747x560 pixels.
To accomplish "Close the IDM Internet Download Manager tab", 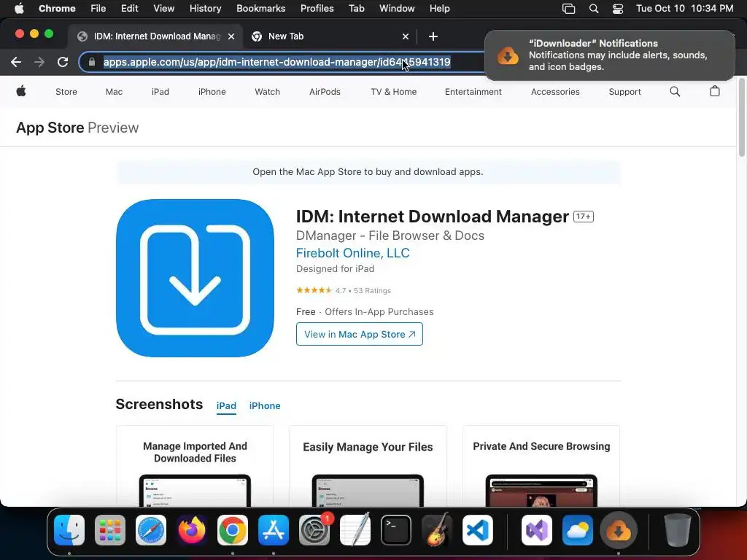I will 231,36.
